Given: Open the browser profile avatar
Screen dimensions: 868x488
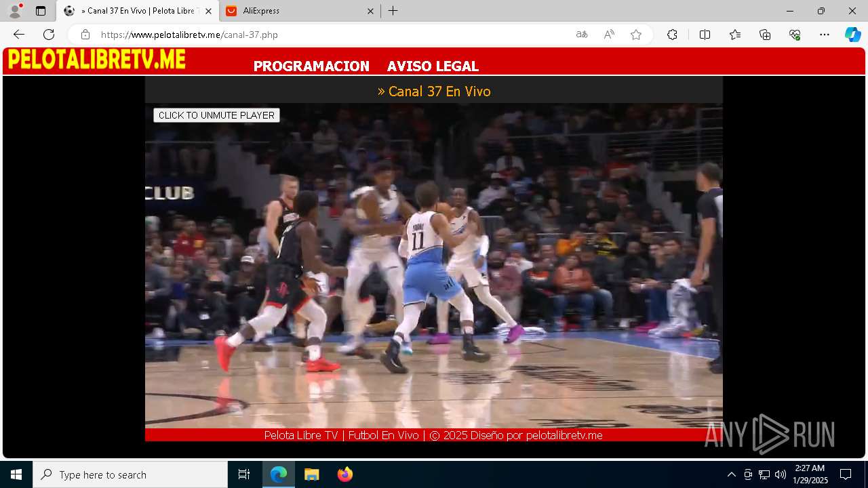Looking at the screenshot, I should coord(14,11).
